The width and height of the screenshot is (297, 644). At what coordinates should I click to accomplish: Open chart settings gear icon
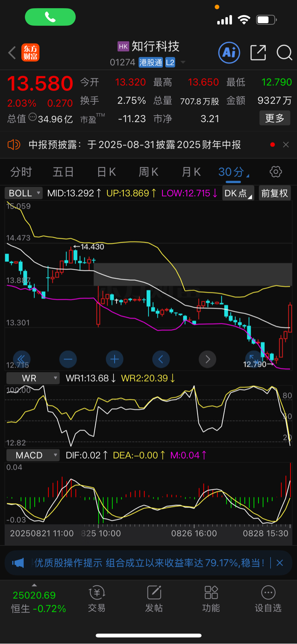(x=276, y=172)
